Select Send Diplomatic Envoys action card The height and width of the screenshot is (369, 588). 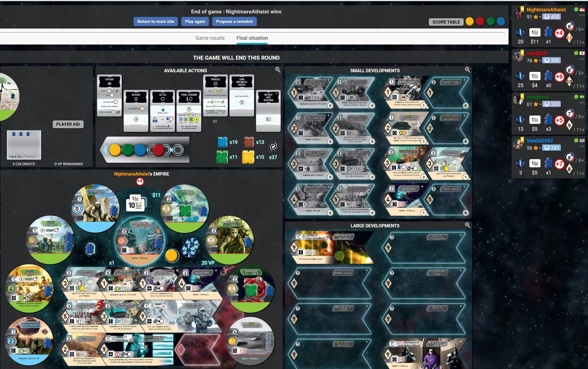pos(242,95)
